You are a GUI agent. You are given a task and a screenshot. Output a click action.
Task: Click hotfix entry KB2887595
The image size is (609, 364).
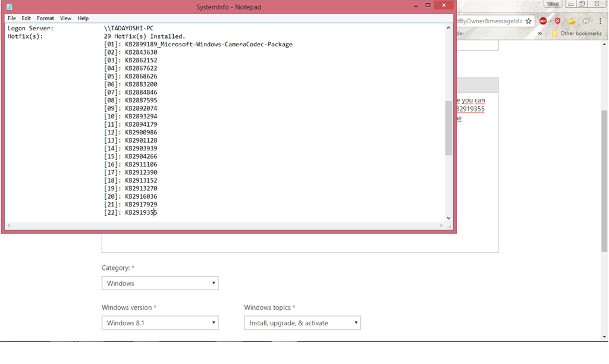click(141, 101)
